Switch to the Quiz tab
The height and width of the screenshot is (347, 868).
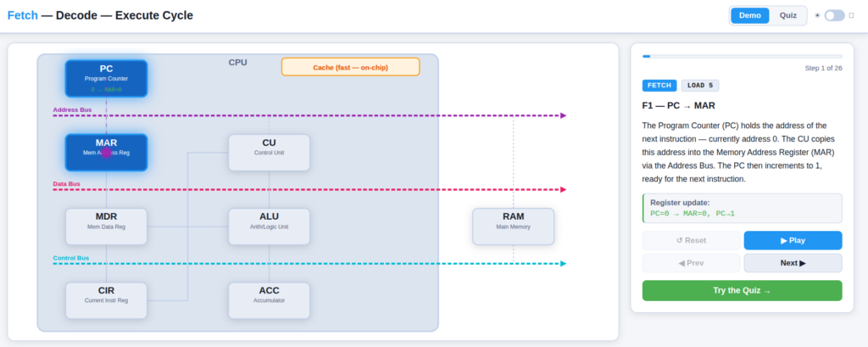[787, 15]
